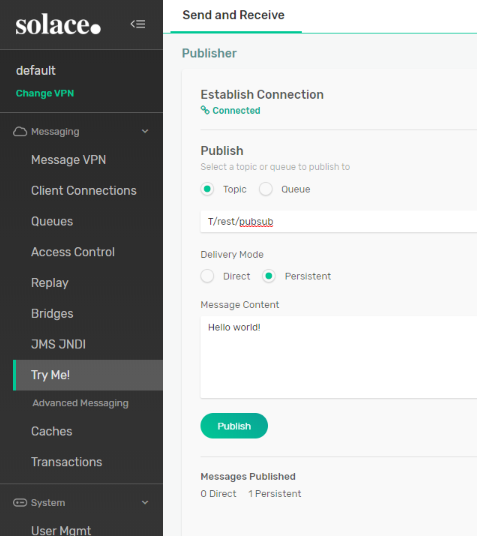Choose Persistent delivery mode
This screenshot has height=536, width=477.
tap(269, 276)
